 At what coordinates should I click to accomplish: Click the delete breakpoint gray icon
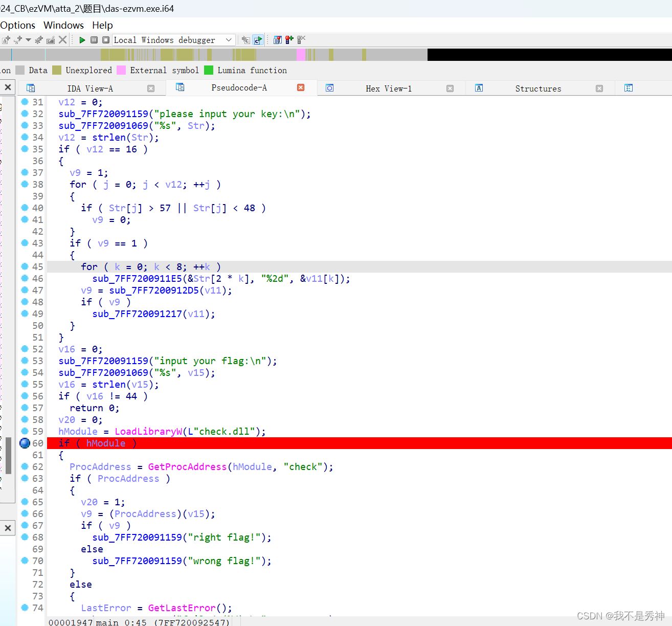[x=301, y=40]
